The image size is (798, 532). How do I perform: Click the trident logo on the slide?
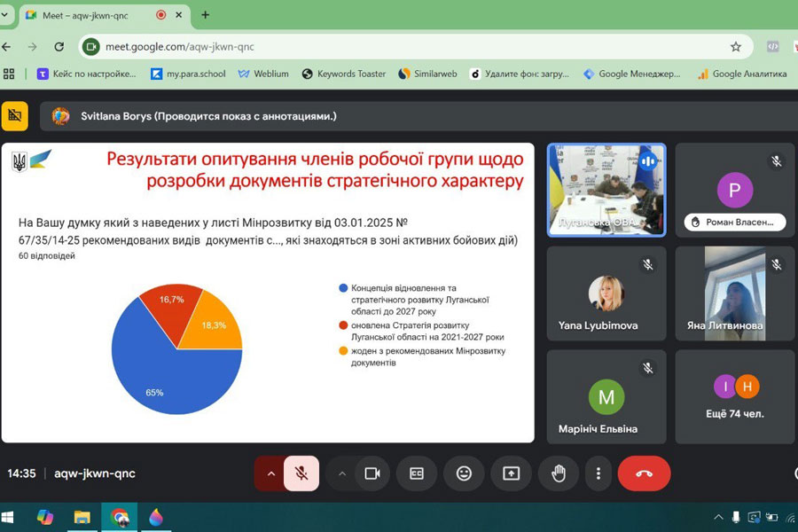click(x=20, y=162)
